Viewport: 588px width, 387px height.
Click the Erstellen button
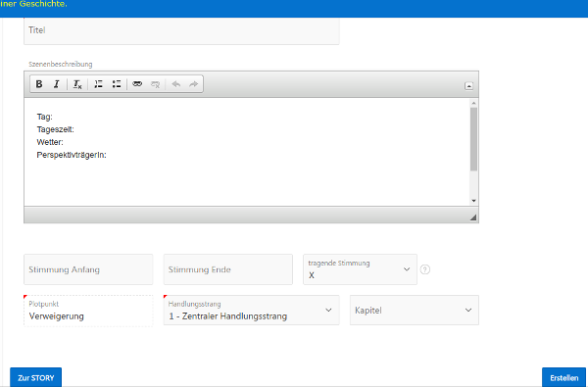coord(564,377)
